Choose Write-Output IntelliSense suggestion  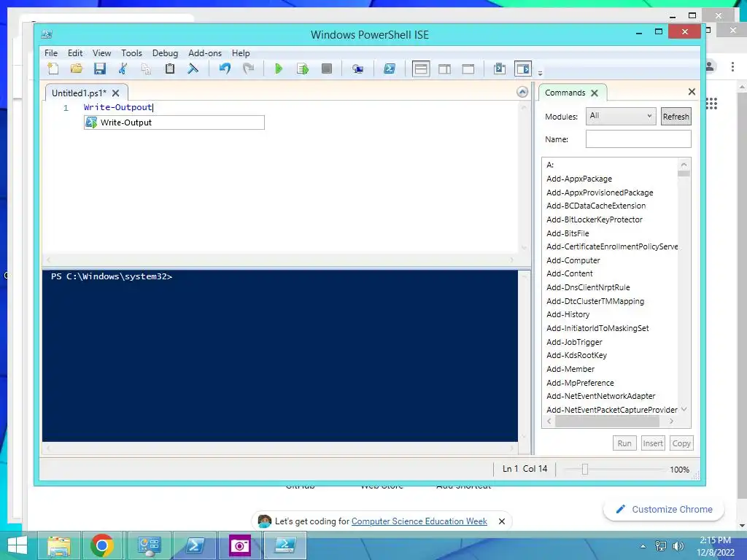[x=174, y=122]
